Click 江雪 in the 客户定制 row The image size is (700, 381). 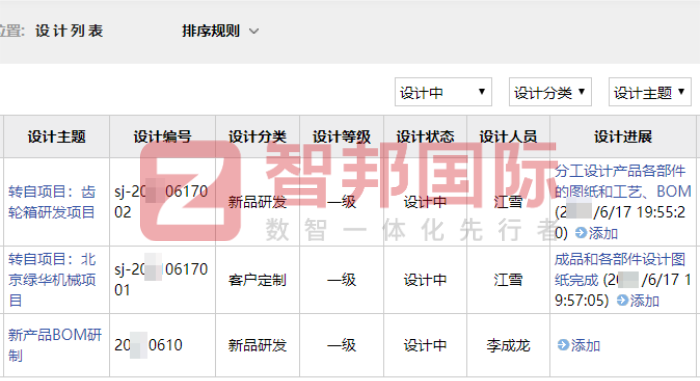tap(508, 280)
